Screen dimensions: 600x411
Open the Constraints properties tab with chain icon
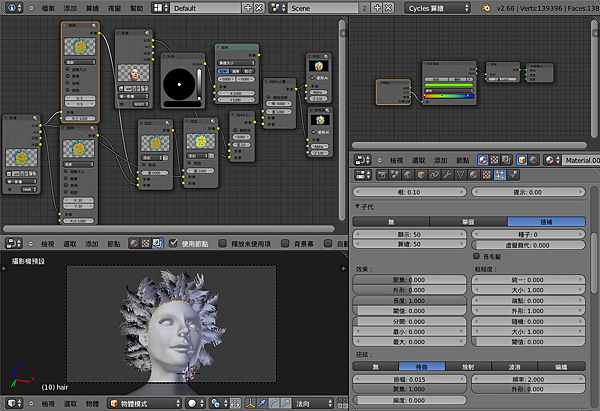click(x=434, y=175)
